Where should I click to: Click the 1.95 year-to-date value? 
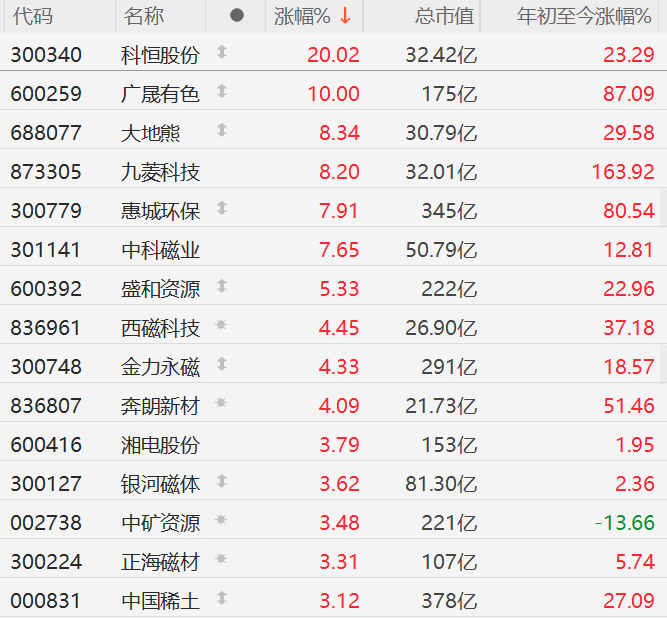pos(635,445)
